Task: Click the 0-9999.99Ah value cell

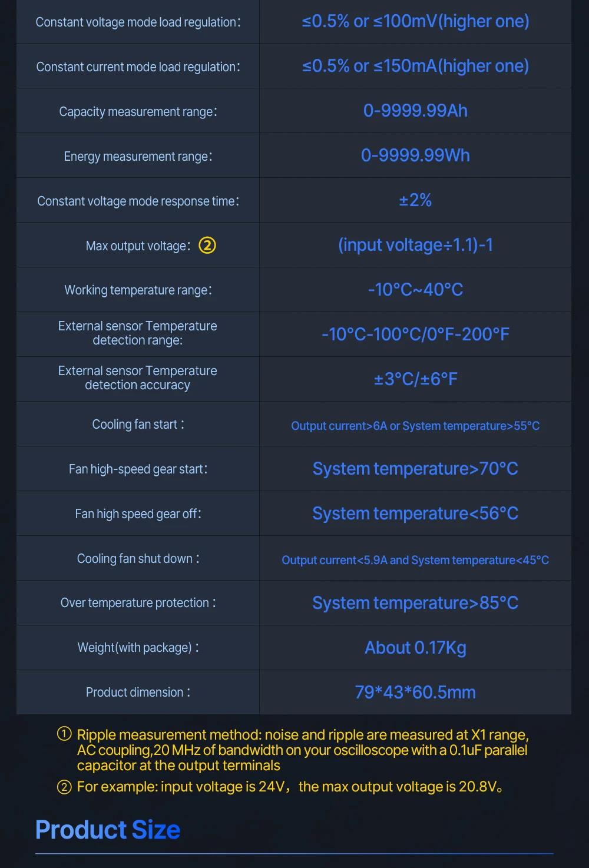Action: click(x=415, y=111)
